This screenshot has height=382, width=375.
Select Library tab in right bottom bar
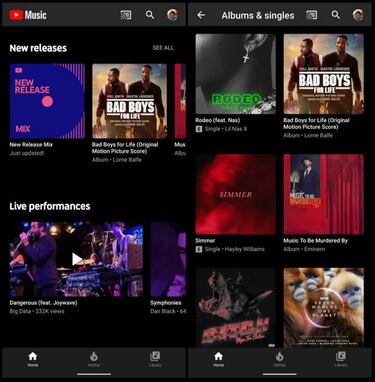[341, 359]
